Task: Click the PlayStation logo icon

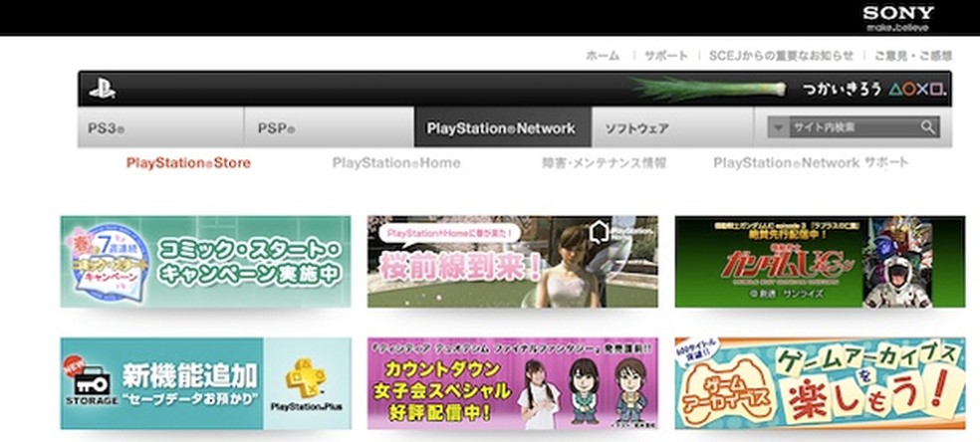Action: (102, 90)
